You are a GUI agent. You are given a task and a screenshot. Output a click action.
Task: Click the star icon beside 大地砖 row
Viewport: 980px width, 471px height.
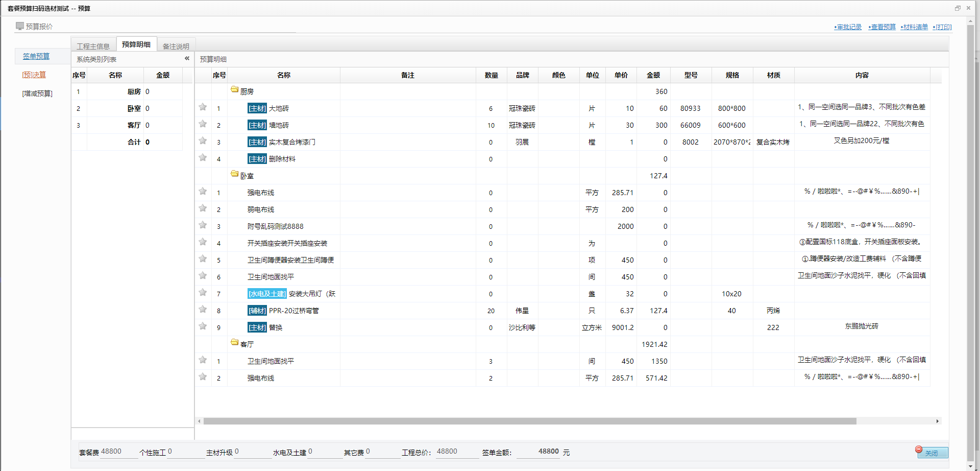point(203,107)
